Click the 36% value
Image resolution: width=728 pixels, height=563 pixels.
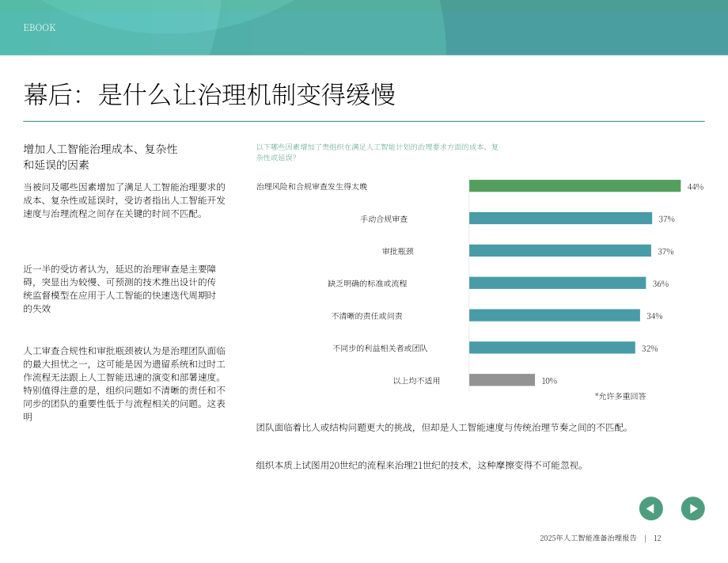[660, 283]
